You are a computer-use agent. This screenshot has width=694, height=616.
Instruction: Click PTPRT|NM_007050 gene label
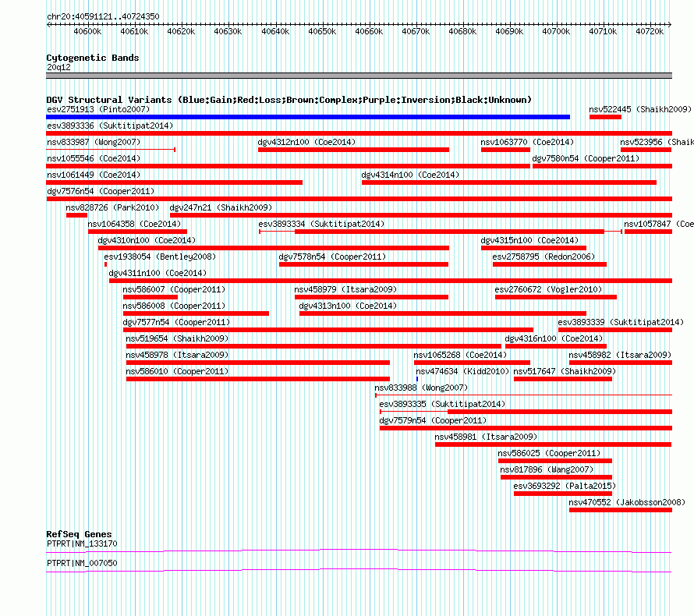pyautogui.click(x=82, y=563)
